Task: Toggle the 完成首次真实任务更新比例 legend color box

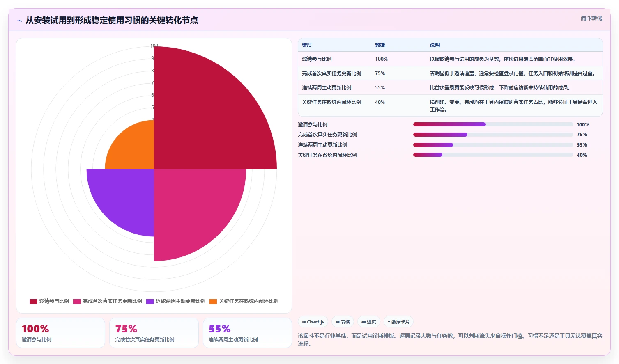Action: tap(77, 301)
